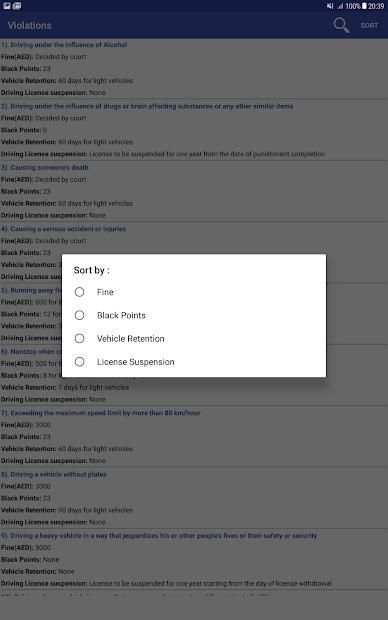Select the Vehicle Retention radio button
The image size is (388, 620).
point(79,338)
